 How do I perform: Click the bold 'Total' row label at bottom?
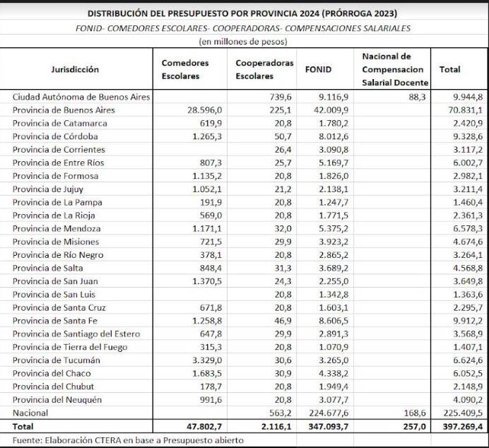coord(24,428)
